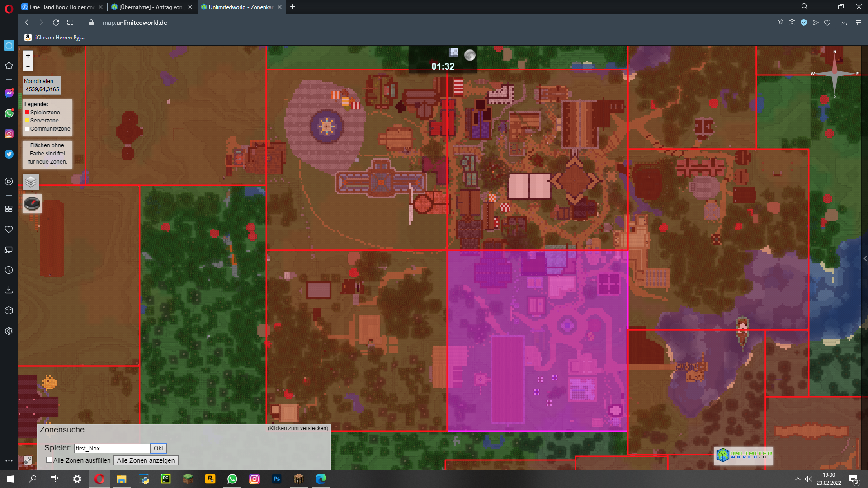Open Opera sidebar three-dot setup menu
This screenshot has height=488, width=868.
tap(9, 461)
